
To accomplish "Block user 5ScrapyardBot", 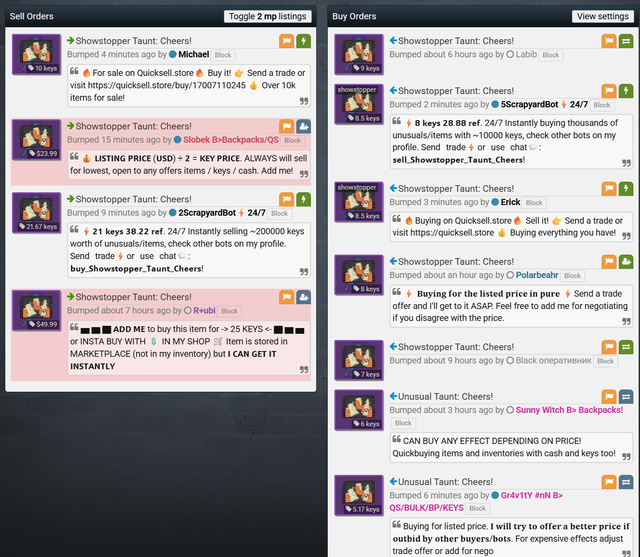I will click(602, 105).
